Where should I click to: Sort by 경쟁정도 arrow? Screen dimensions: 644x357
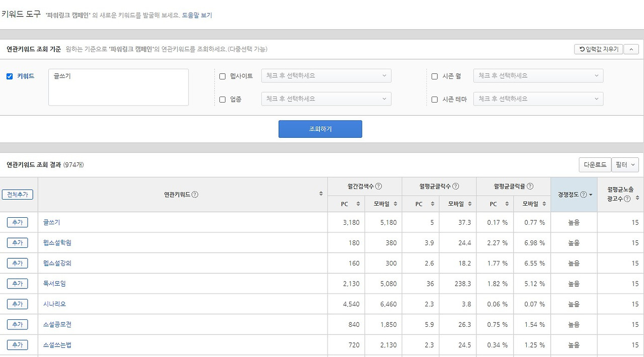pos(591,195)
